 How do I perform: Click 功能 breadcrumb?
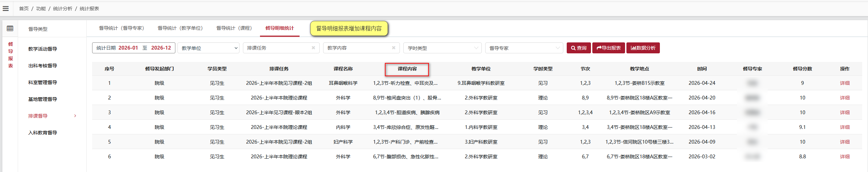41,9
